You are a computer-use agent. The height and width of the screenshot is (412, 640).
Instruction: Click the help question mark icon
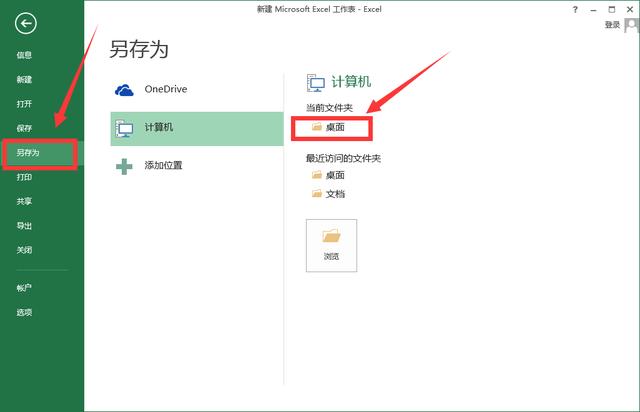pos(575,9)
